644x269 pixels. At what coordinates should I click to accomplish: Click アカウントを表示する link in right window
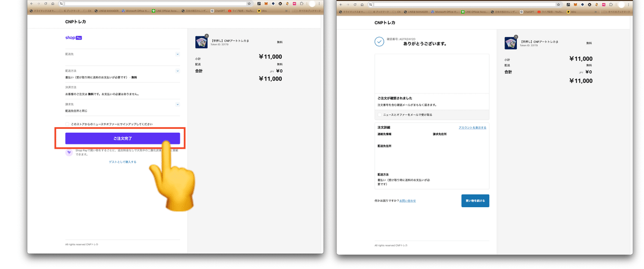[x=472, y=128]
